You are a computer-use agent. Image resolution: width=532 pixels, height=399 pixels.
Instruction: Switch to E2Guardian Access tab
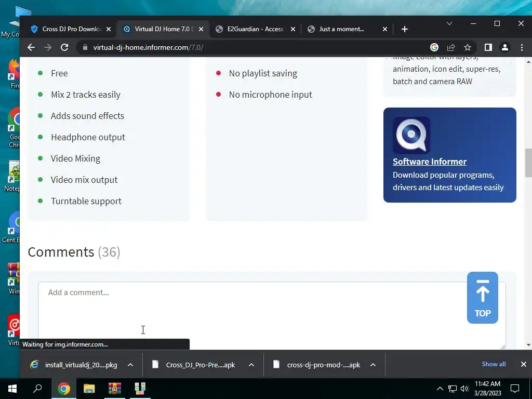255,29
